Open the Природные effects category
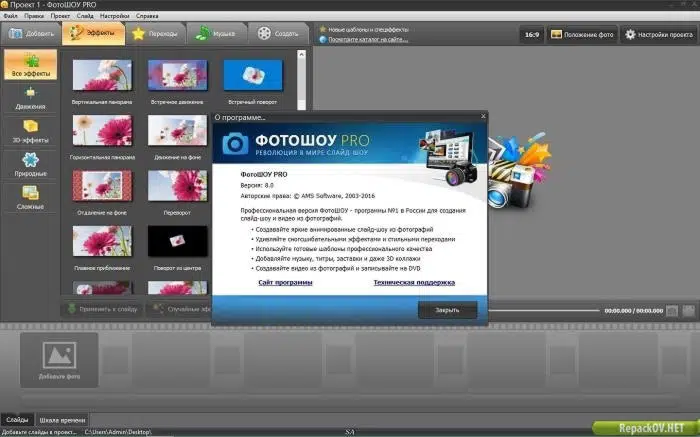Image resolution: width=700 pixels, height=437 pixels. [x=30, y=165]
